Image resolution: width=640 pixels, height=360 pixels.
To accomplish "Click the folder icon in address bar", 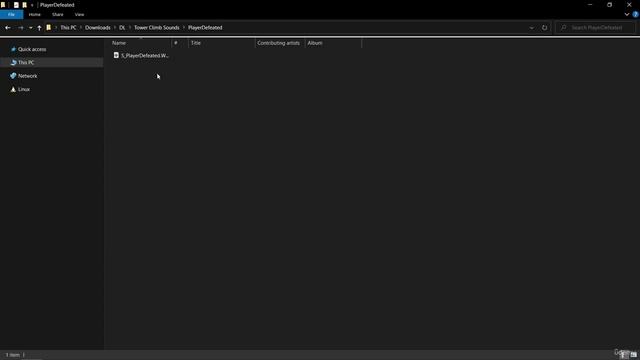I will (x=49, y=27).
